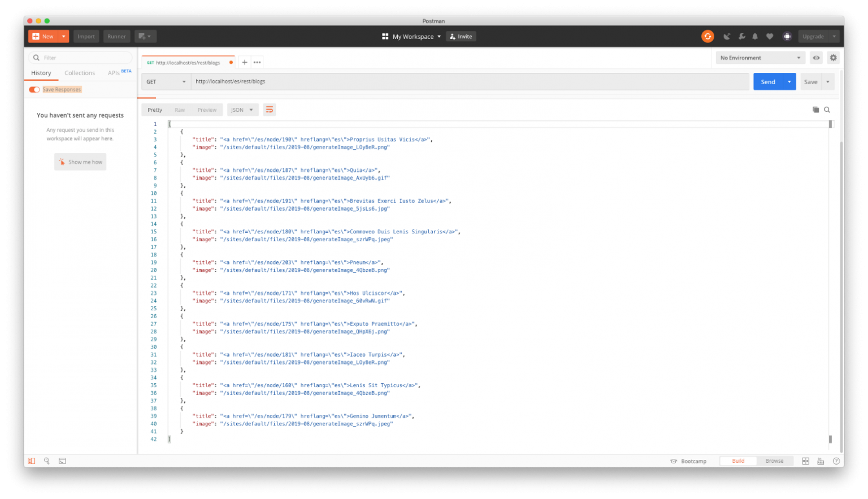Switch to the Collections tab
Screen dimensions: 868x499
pyautogui.click(x=80, y=73)
